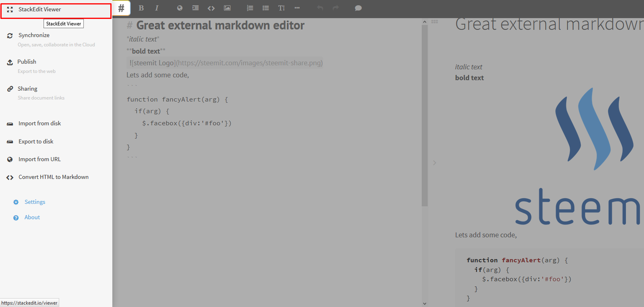Open the Settings link
Screen dimensions: 644x307
35,202
